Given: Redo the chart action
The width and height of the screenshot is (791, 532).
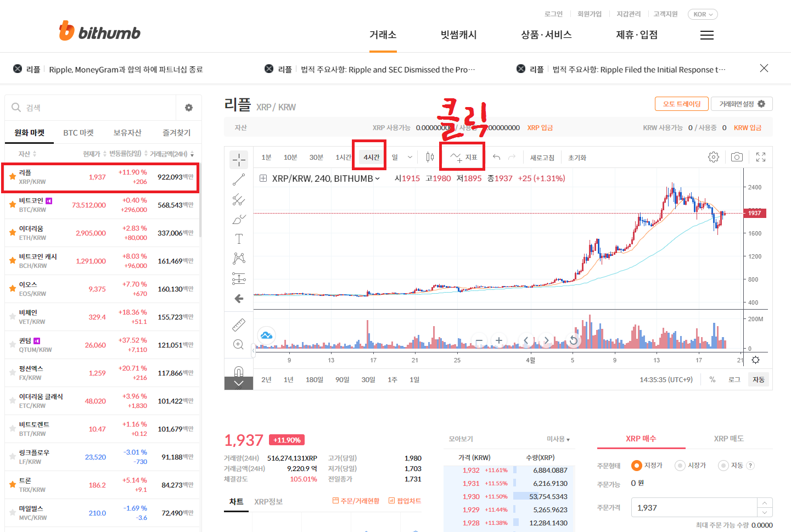Looking at the screenshot, I should [512, 158].
